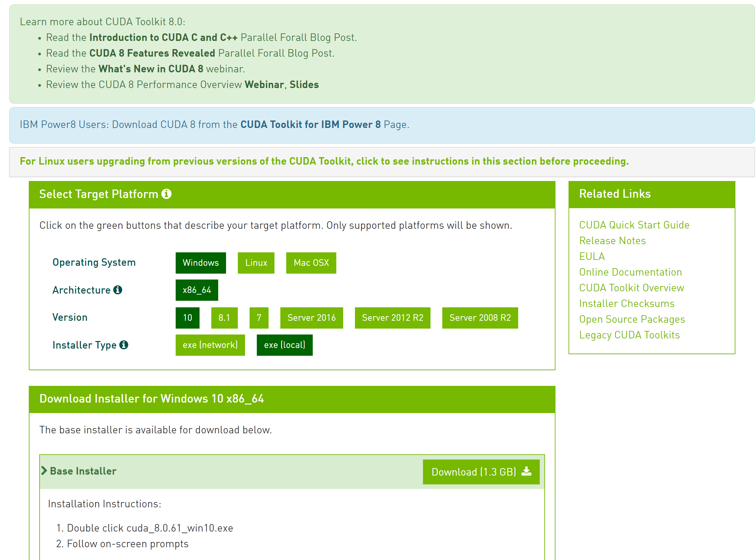Open CUDA Toolkit Overview link
The image size is (756, 560).
click(x=631, y=288)
